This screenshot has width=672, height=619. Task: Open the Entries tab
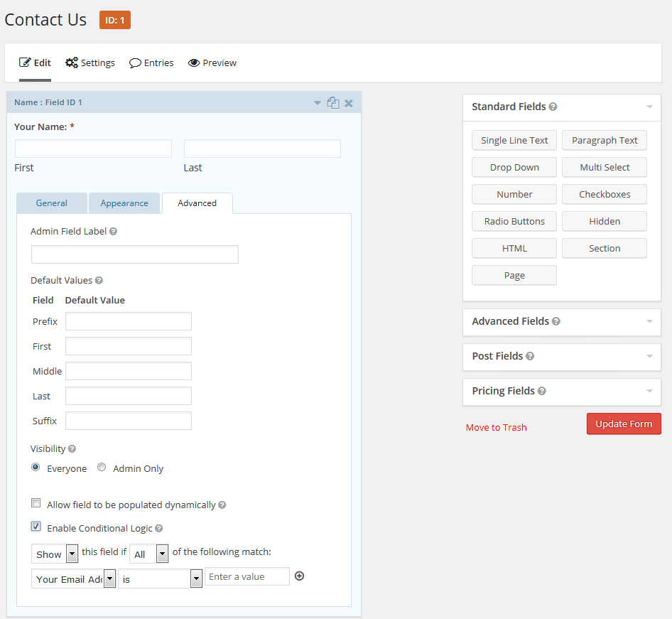[151, 63]
